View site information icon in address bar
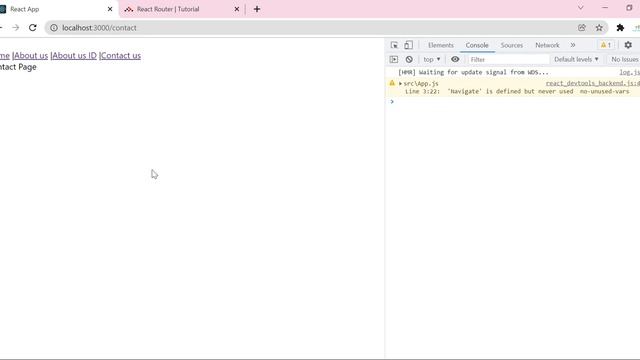Viewport: 640px width, 360px height. pyautogui.click(x=54, y=28)
